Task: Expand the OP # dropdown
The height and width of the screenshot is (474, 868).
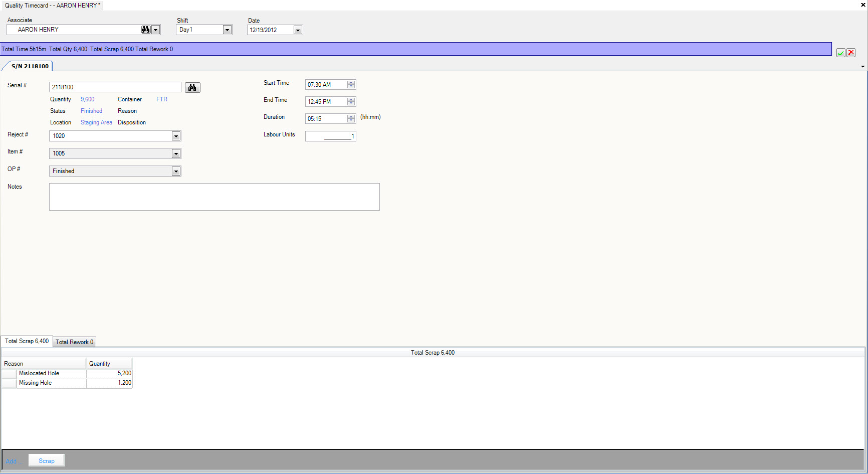Action: (176, 171)
